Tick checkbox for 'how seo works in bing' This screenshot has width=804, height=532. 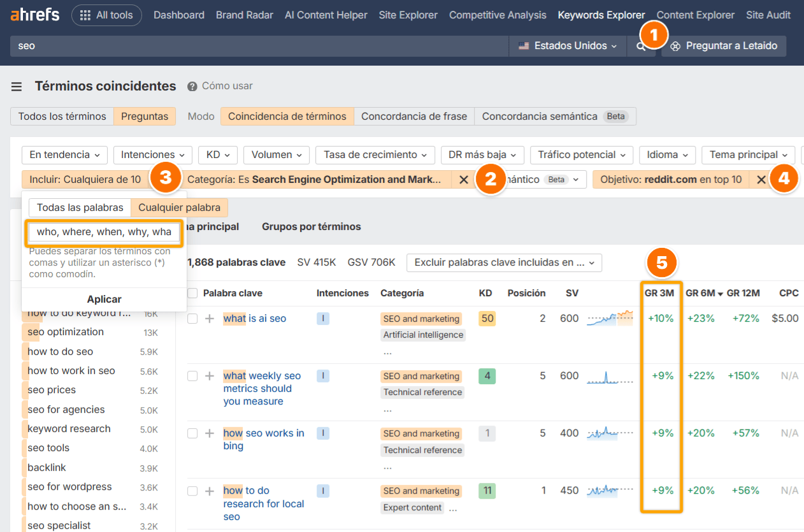pos(192,433)
